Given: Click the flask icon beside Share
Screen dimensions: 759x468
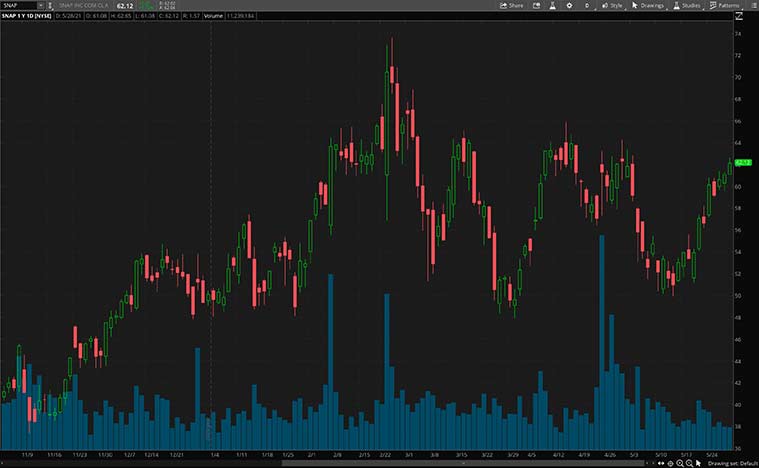Looking at the screenshot, I should [x=552, y=5].
